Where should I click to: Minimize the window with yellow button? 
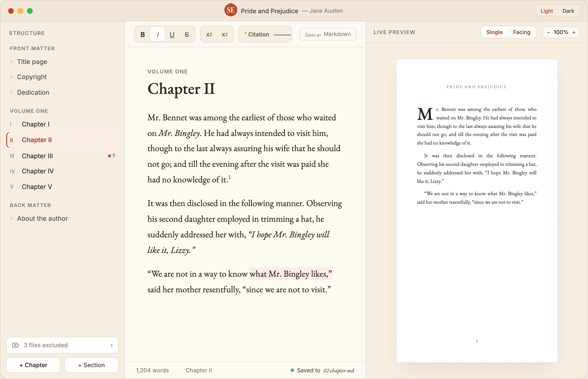pyautogui.click(x=20, y=11)
